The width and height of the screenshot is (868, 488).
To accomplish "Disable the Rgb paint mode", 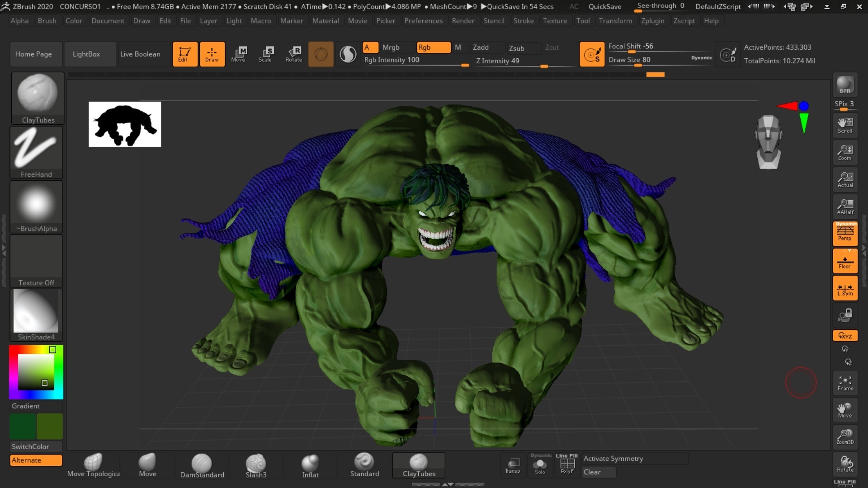I will coord(433,47).
